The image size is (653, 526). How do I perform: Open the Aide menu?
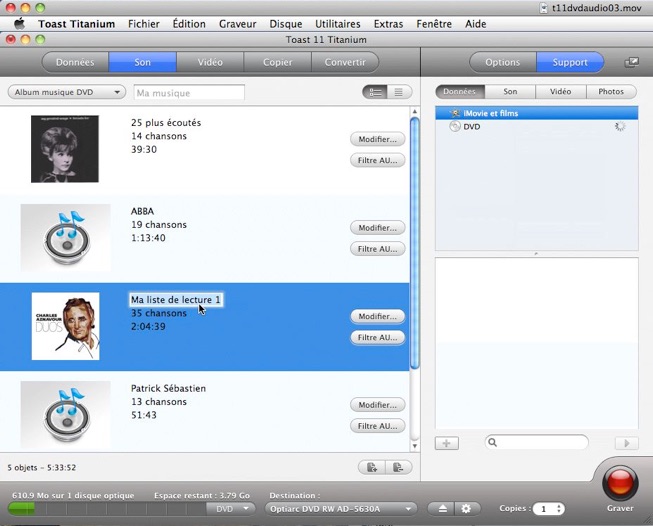476,24
